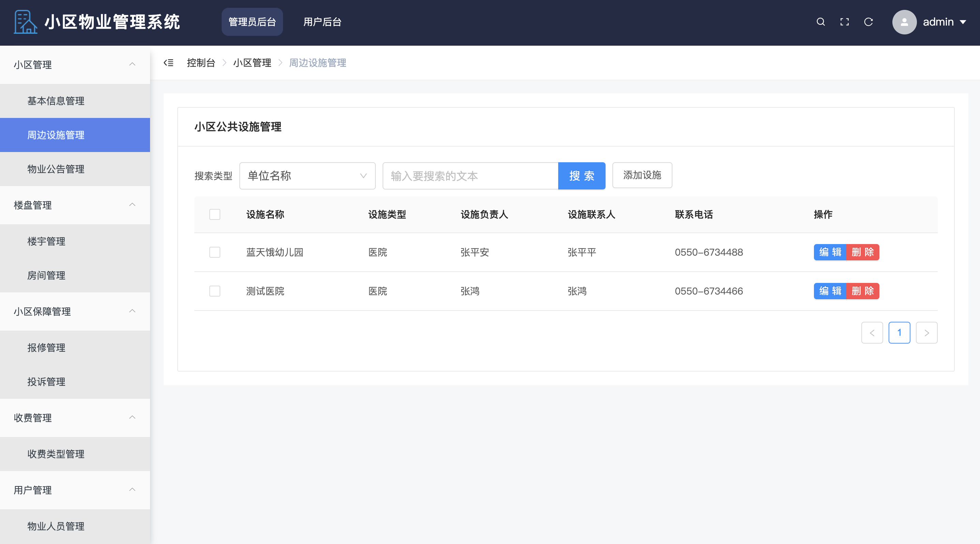980x544 pixels.
Task: Go to the next page arrow
Action: [x=926, y=333]
